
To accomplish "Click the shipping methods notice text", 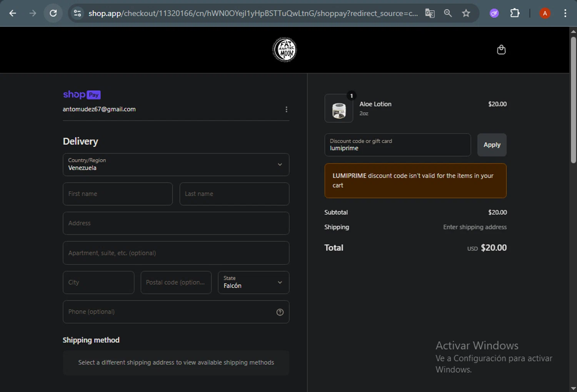I will (x=176, y=362).
